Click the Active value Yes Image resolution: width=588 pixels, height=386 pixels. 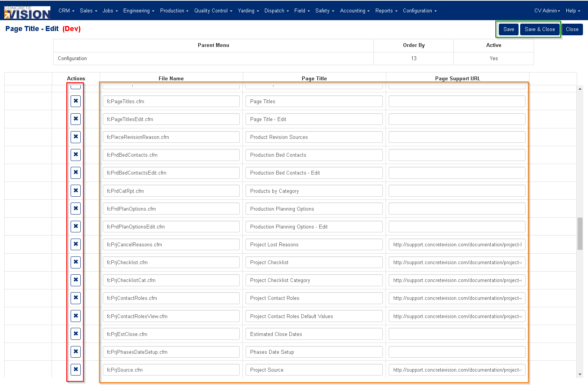(x=493, y=59)
